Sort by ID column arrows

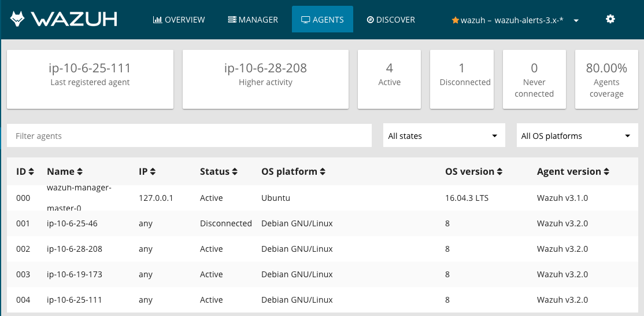click(31, 172)
